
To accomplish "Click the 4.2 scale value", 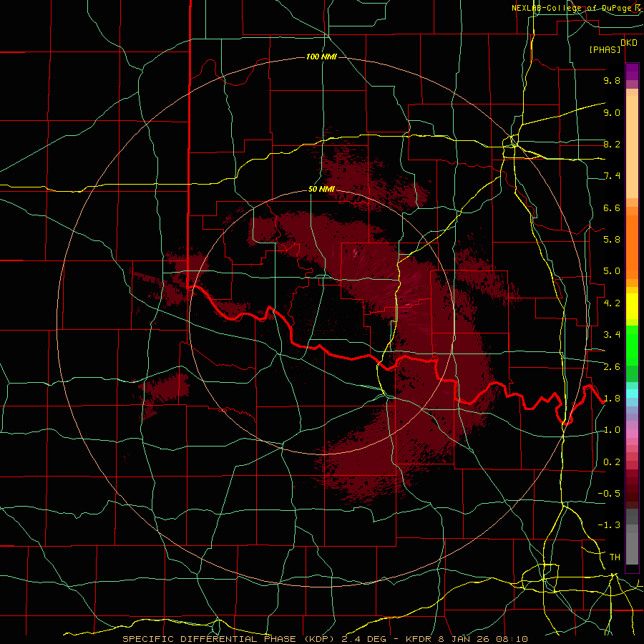I will [x=612, y=303].
